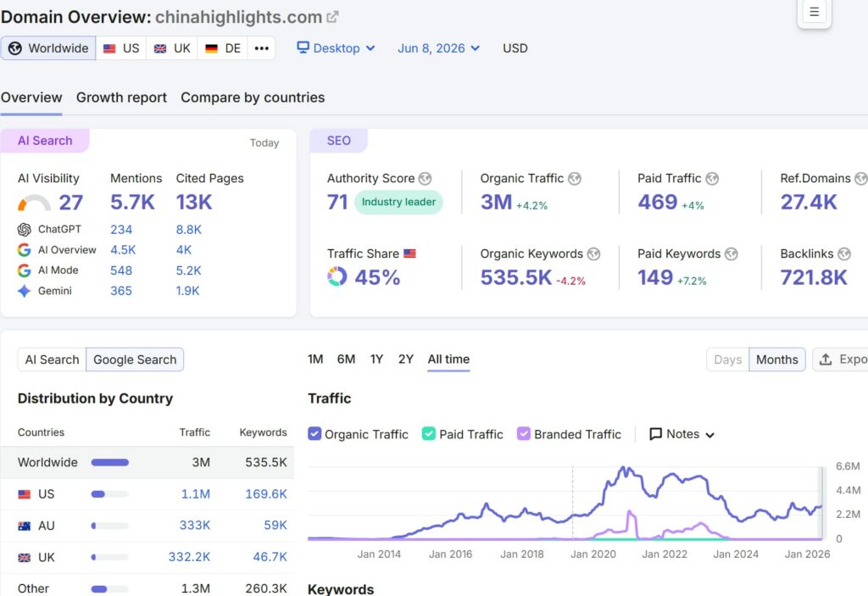Select the Worldwide region tab

click(48, 48)
